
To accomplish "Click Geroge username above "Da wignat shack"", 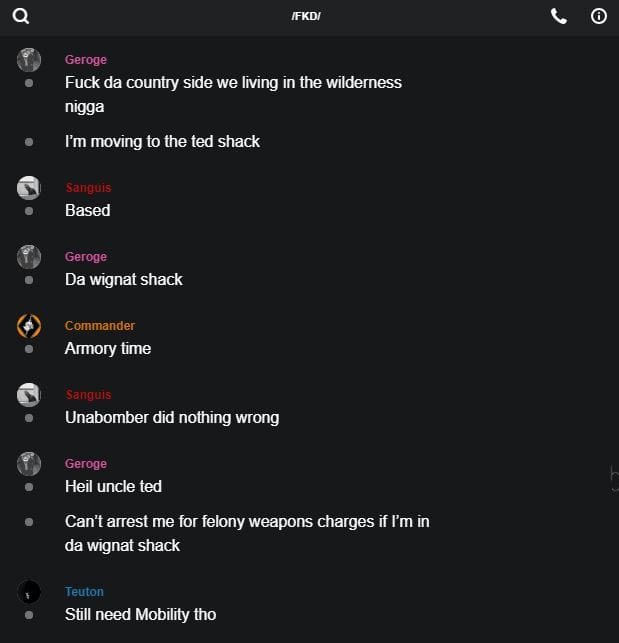I will click(x=86, y=257).
